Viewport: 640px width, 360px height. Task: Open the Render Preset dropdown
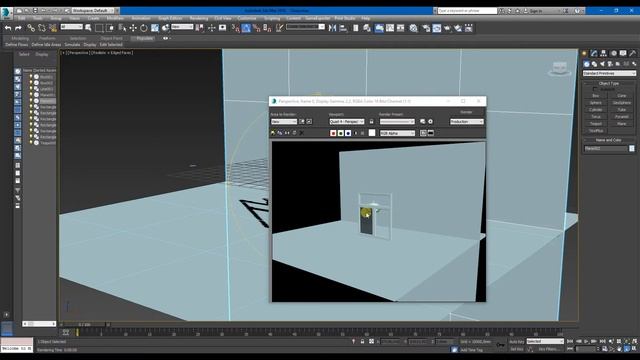pyautogui.click(x=397, y=122)
